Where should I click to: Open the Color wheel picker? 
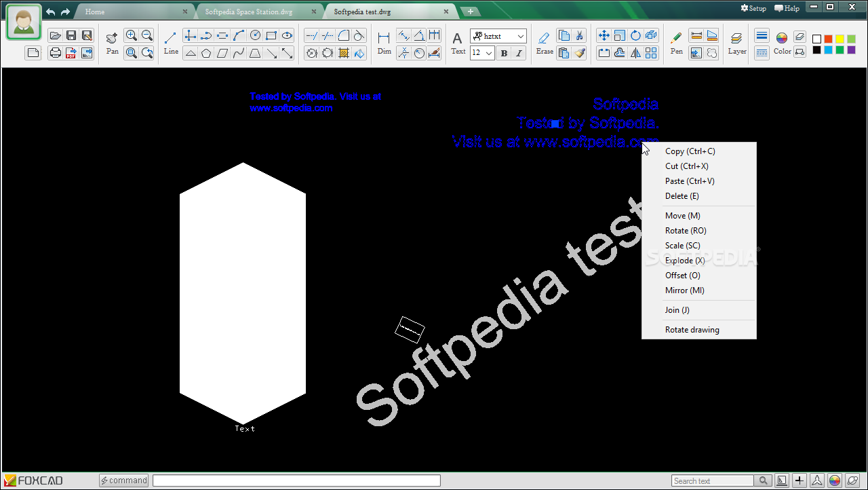(782, 43)
